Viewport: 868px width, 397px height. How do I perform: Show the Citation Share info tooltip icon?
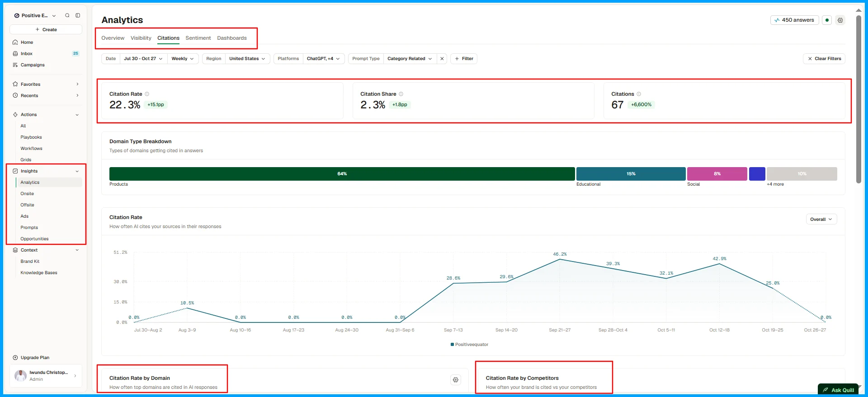[401, 94]
